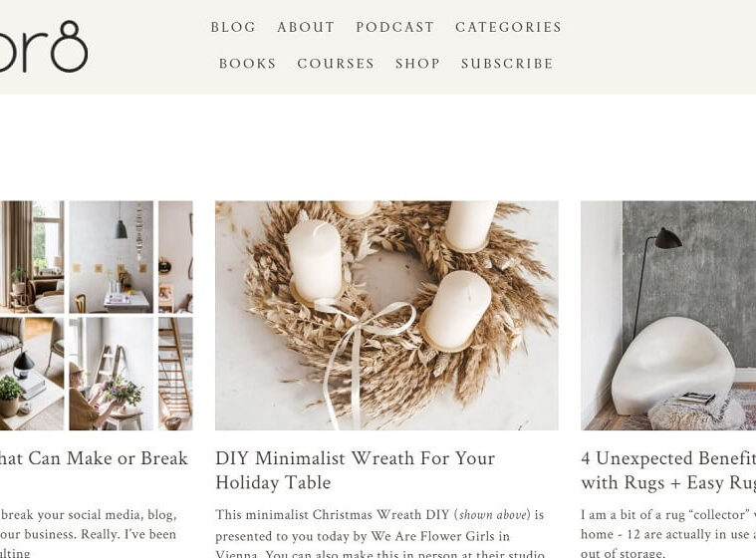Select BOOKS in the header menu
The width and height of the screenshot is (756, 558).
[247, 64]
